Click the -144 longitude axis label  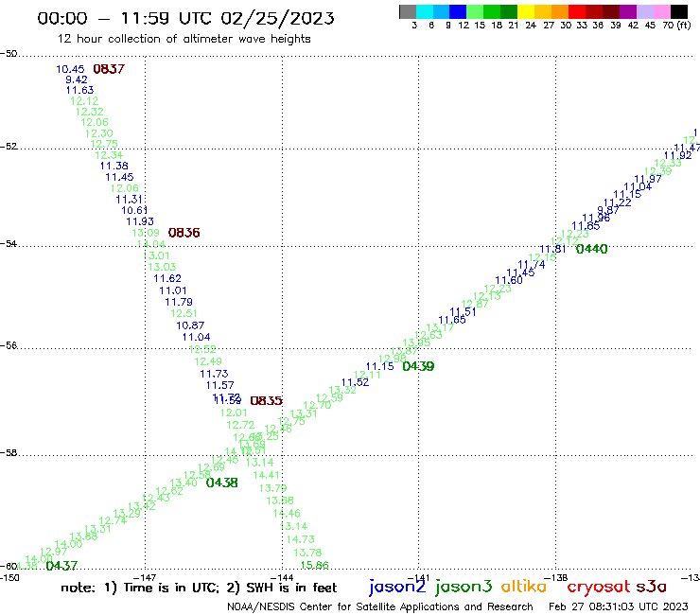click(282, 577)
